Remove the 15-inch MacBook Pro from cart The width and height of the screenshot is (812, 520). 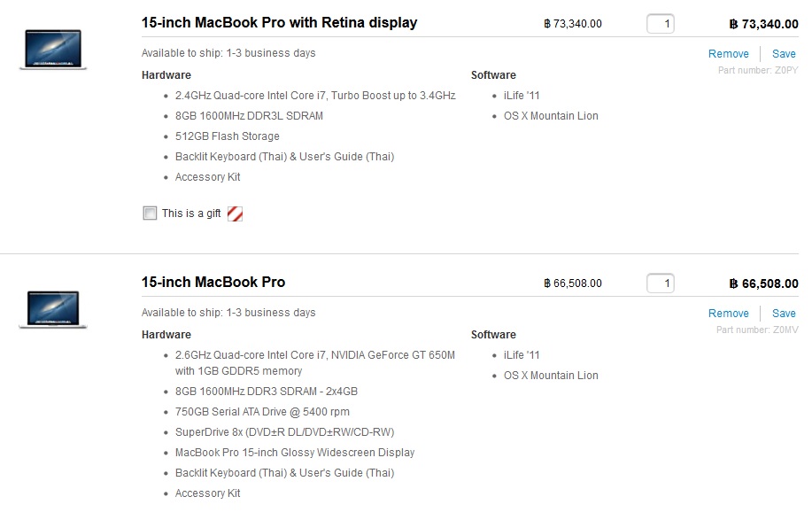click(x=728, y=314)
